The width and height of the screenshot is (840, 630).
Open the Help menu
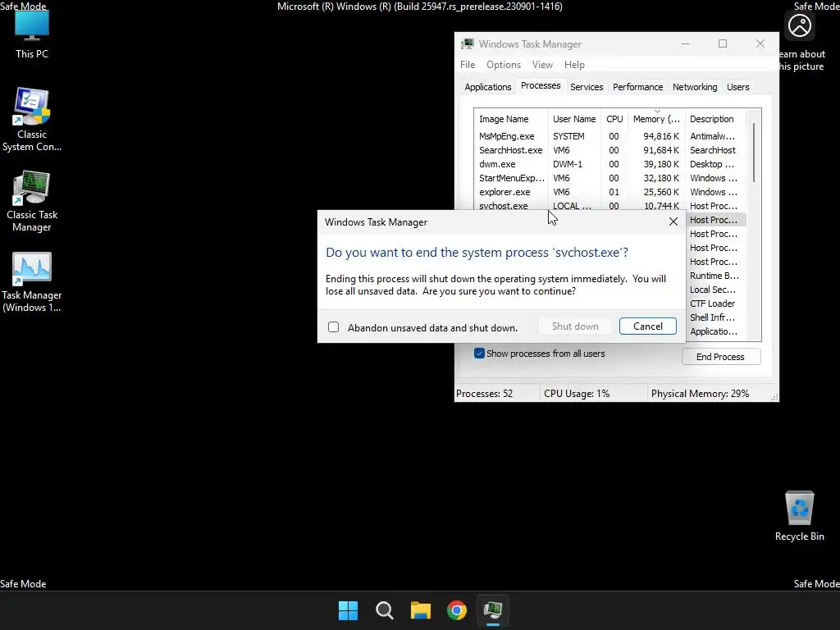tap(574, 65)
